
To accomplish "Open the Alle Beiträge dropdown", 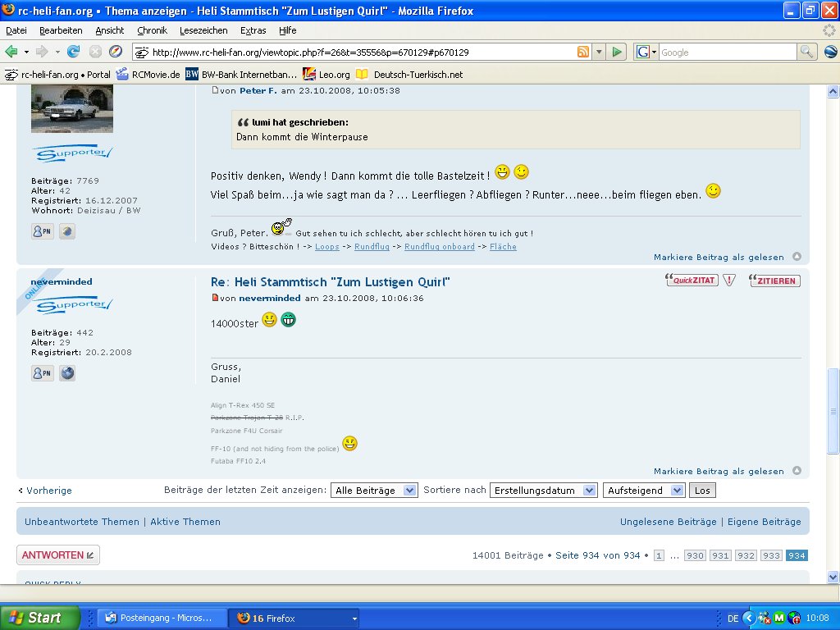I will coord(374,491).
